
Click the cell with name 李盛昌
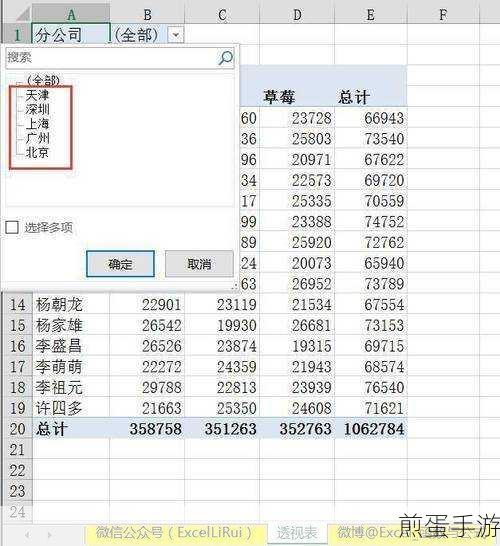tap(71, 346)
